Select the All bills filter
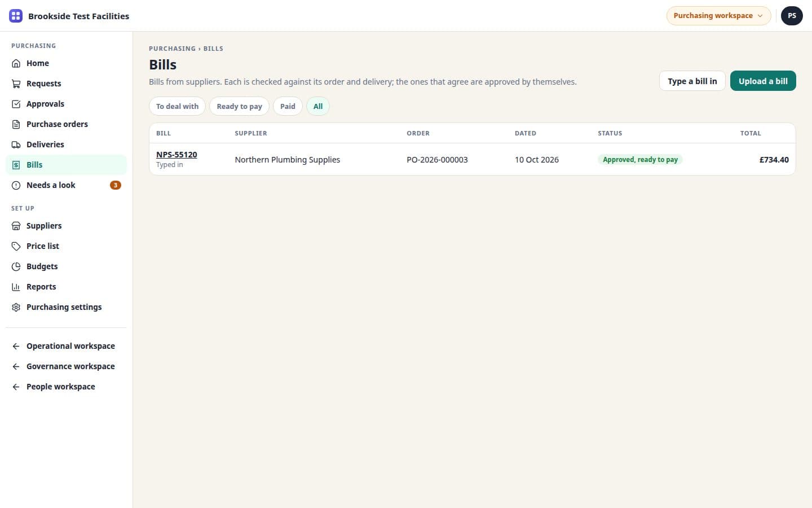The height and width of the screenshot is (508, 812). [x=318, y=106]
